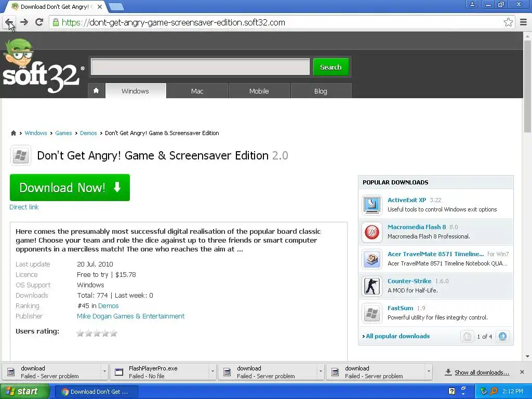Open the Counter-Strike link
This screenshot has height=399, width=532.
pyautogui.click(x=409, y=281)
